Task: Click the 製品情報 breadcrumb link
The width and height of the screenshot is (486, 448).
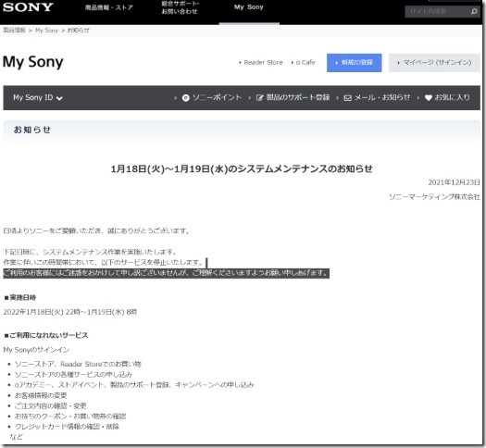Action: click(14, 30)
